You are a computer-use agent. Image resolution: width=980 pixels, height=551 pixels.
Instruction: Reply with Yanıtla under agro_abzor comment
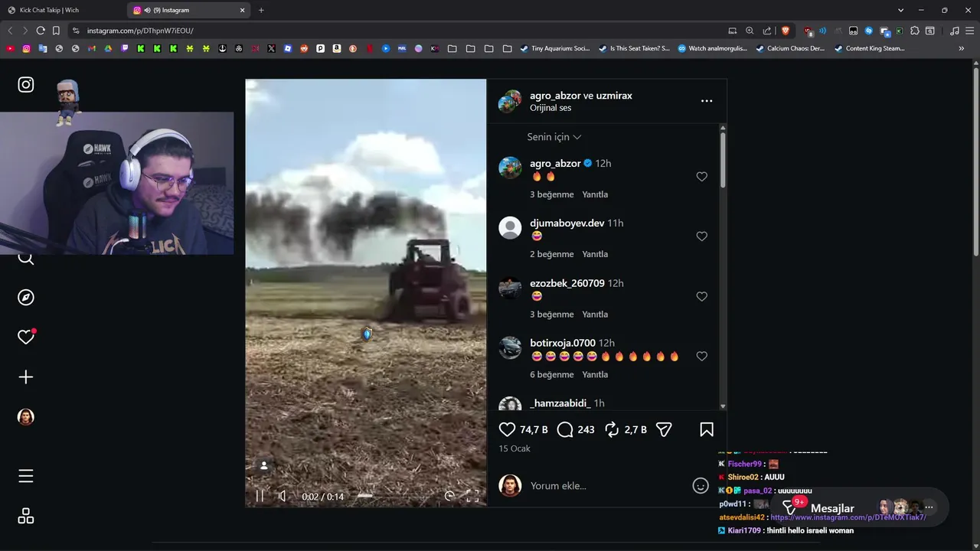point(595,194)
